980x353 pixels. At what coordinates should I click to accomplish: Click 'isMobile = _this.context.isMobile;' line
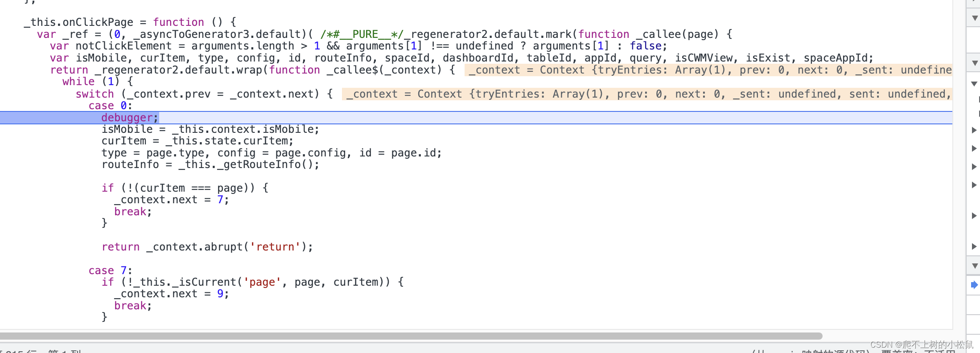pos(210,129)
